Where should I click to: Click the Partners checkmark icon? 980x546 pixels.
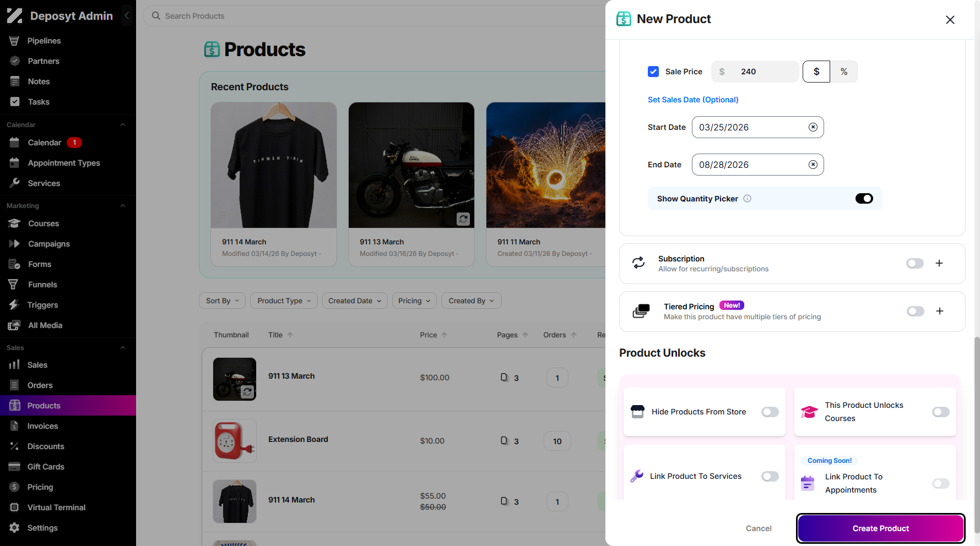15,61
